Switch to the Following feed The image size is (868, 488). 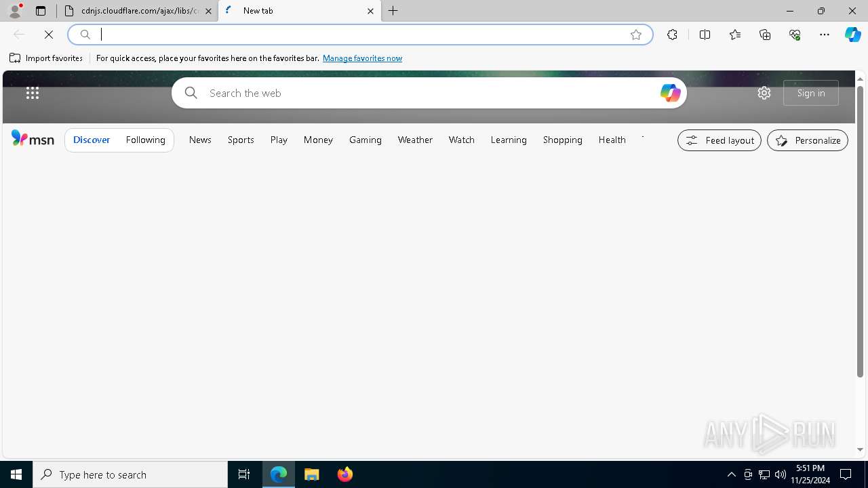coord(146,140)
